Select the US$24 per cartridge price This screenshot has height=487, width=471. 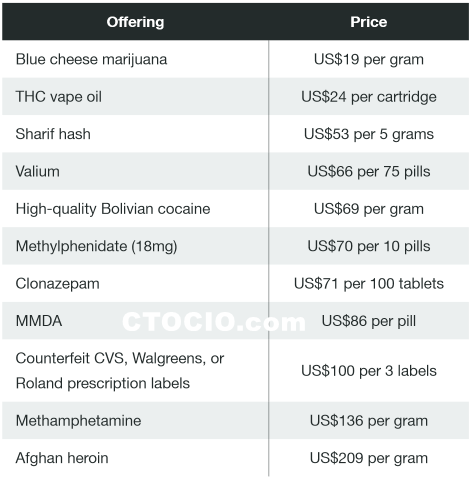tap(369, 97)
